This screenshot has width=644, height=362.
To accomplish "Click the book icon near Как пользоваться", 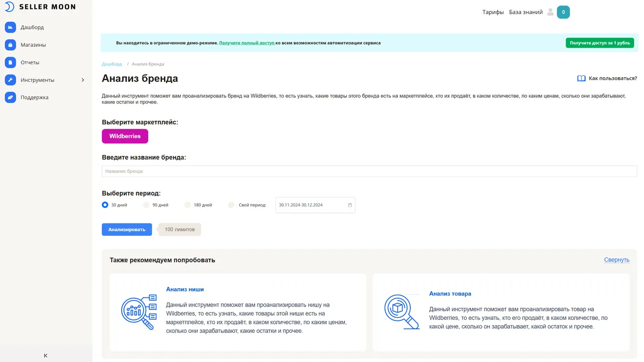I will click(581, 78).
